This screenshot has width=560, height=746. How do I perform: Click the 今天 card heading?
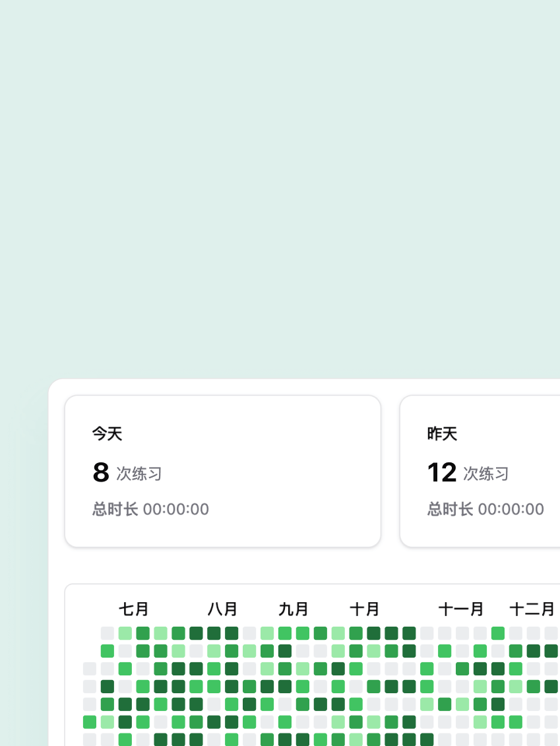point(107,434)
